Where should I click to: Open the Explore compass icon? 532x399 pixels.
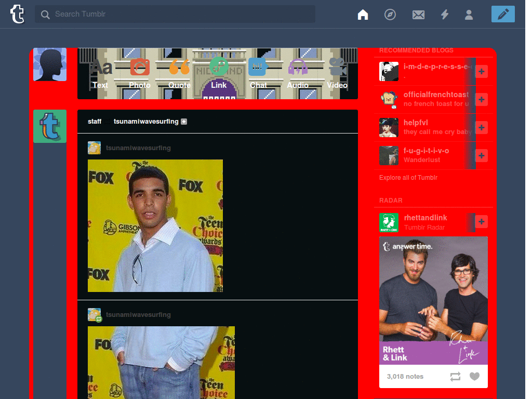tap(390, 14)
